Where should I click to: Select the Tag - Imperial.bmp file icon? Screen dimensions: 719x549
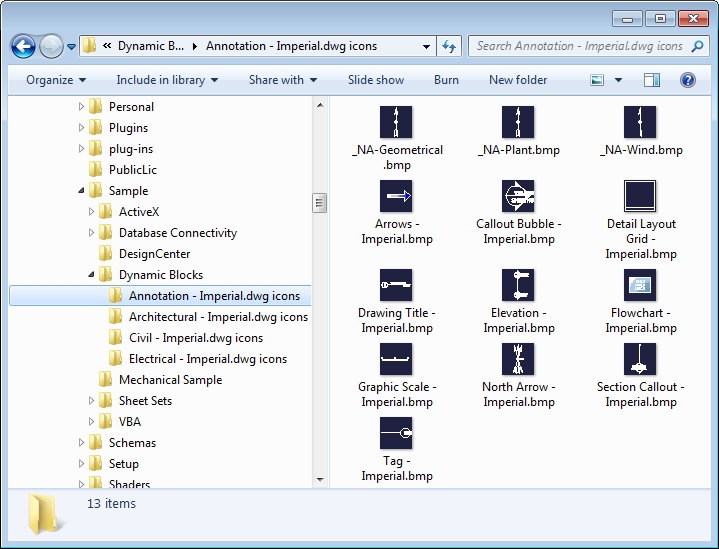pyautogui.click(x=396, y=433)
